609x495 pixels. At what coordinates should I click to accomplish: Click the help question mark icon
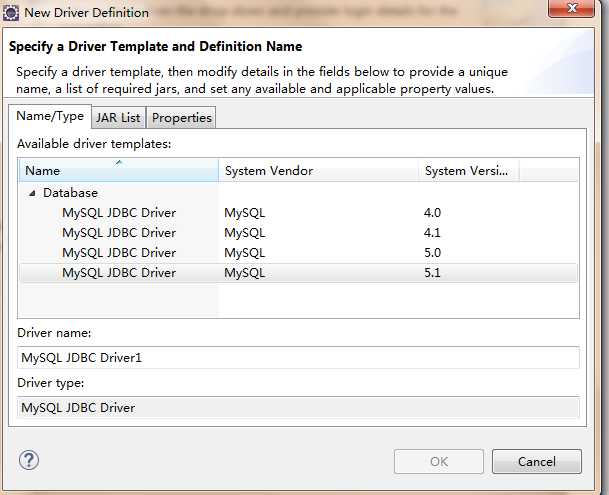[29, 460]
